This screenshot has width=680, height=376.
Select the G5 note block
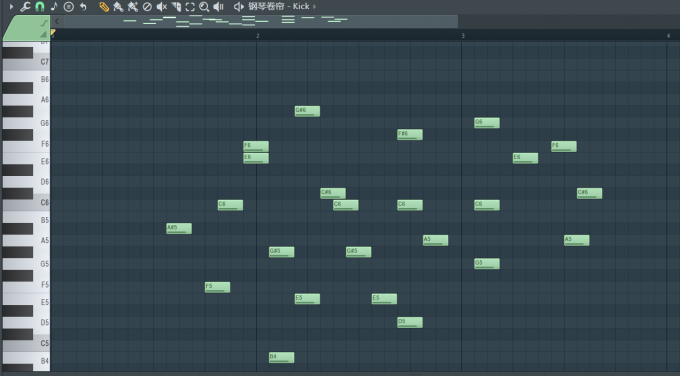click(487, 264)
